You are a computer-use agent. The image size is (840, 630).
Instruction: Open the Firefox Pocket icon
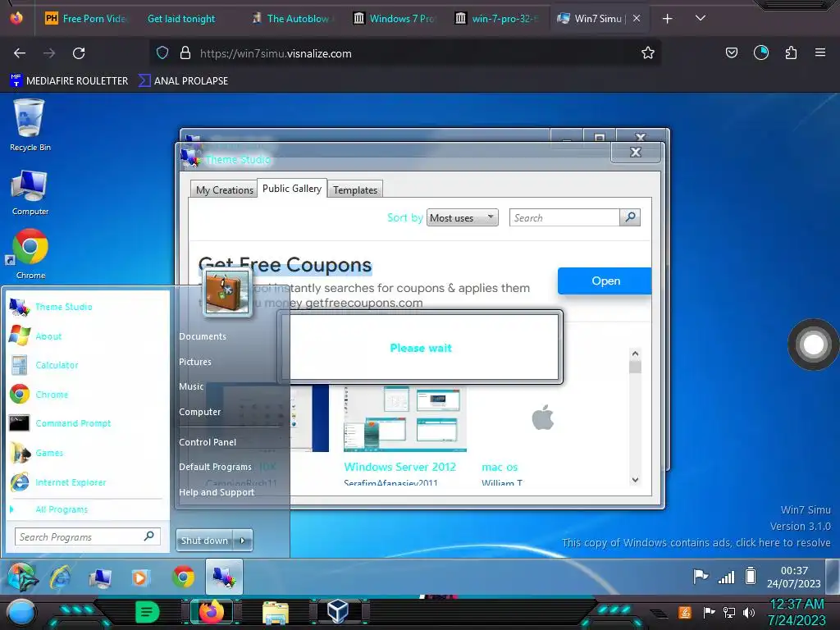[731, 52]
